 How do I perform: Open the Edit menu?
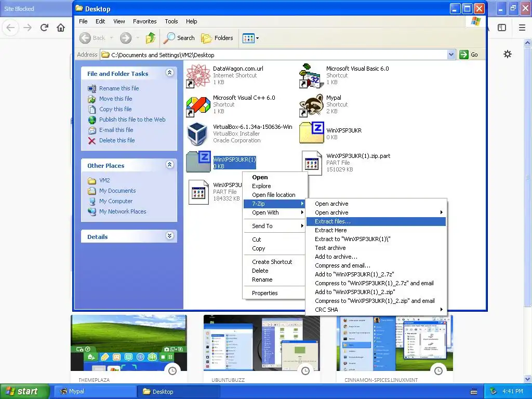click(x=100, y=21)
